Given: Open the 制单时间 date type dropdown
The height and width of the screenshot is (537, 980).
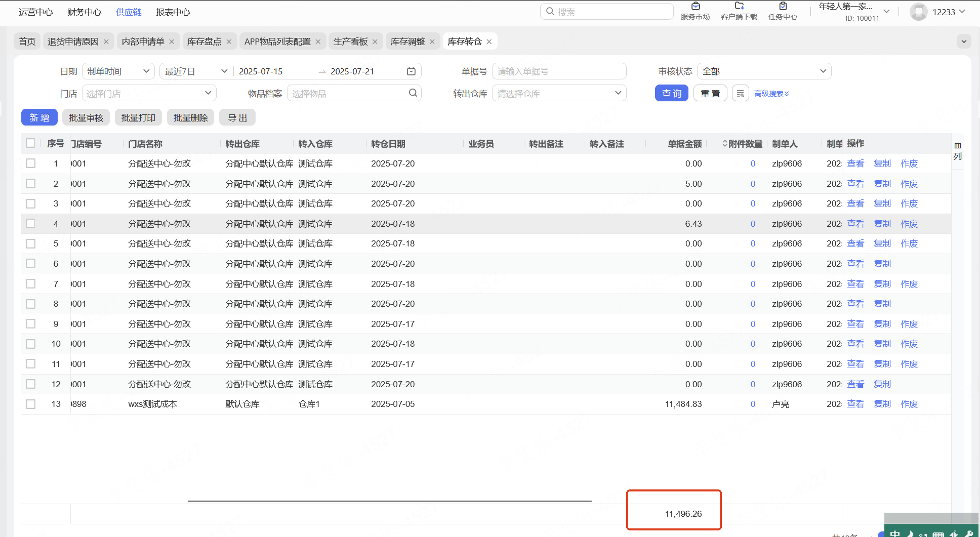Looking at the screenshot, I should point(118,71).
